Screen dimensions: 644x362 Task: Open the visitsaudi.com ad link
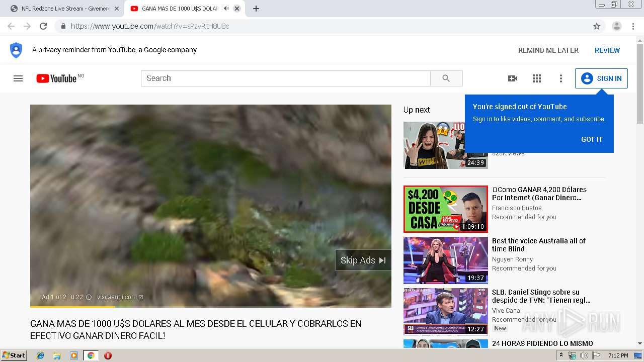pos(120,297)
